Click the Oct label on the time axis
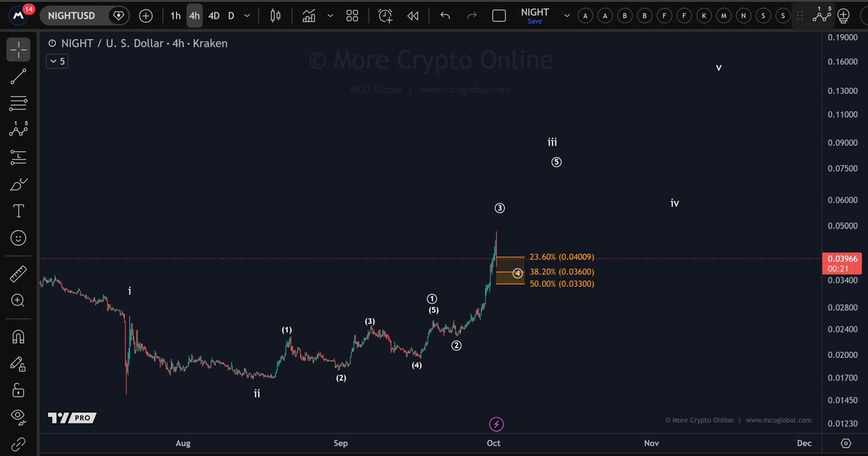 494,443
